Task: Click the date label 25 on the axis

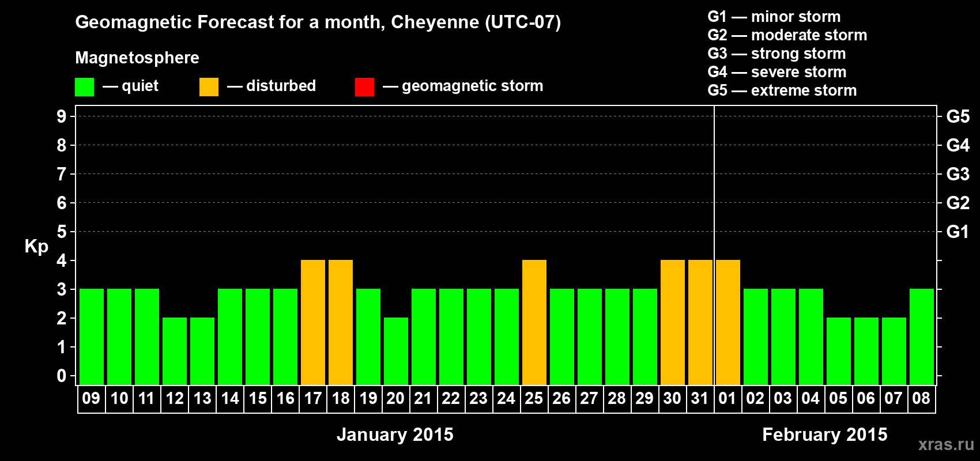Action: click(x=534, y=398)
